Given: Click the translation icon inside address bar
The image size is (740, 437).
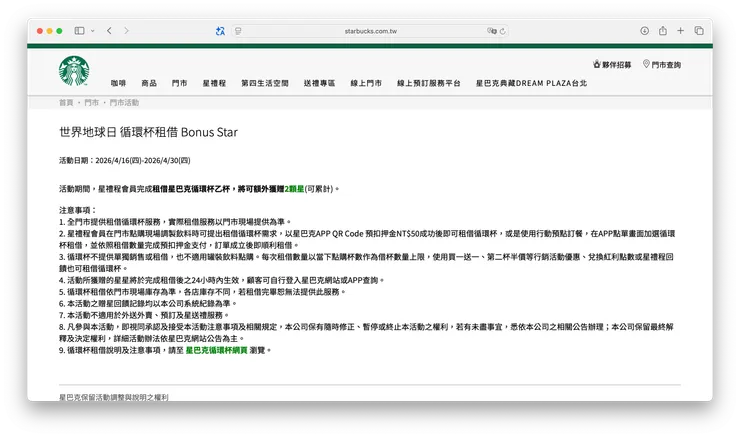Looking at the screenshot, I should point(491,31).
